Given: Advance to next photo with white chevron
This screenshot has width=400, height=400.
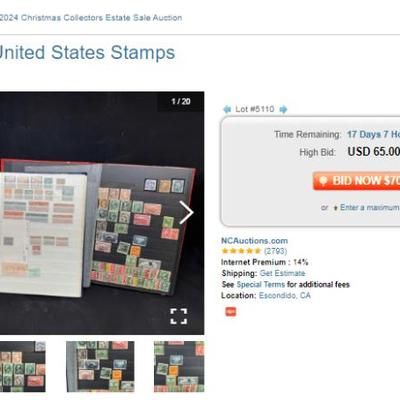Looking at the screenshot, I should point(187,212).
